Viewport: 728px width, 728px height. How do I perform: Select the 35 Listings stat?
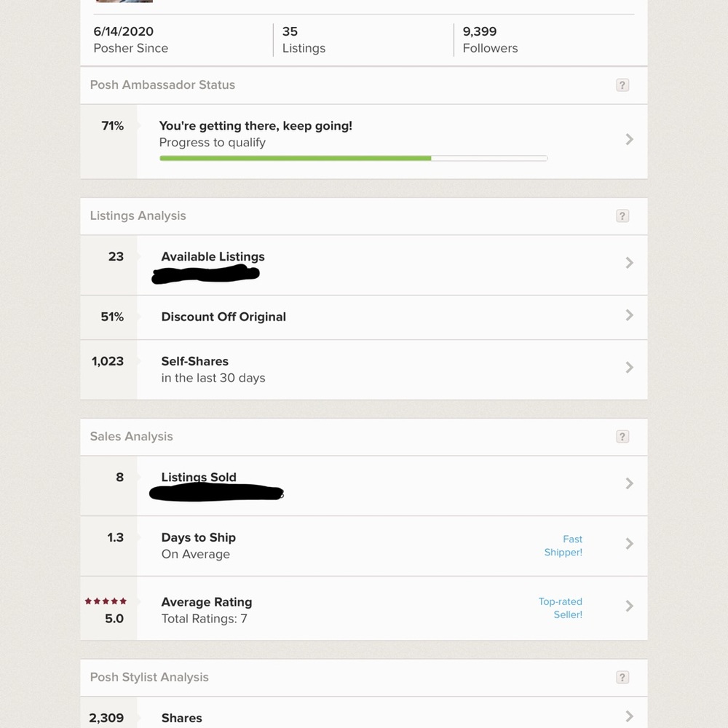pyautogui.click(x=304, y=40)
